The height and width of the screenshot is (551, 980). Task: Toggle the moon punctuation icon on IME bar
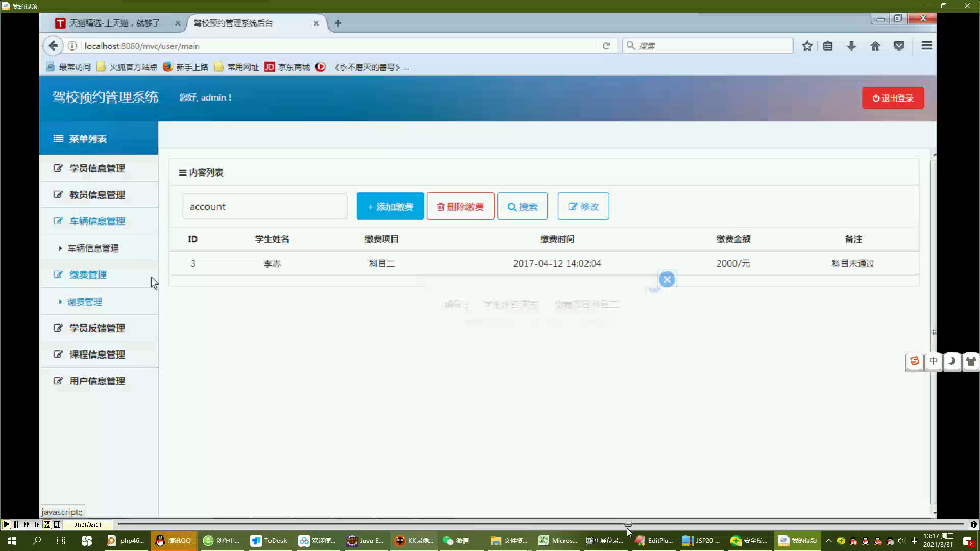click(952, 361)
